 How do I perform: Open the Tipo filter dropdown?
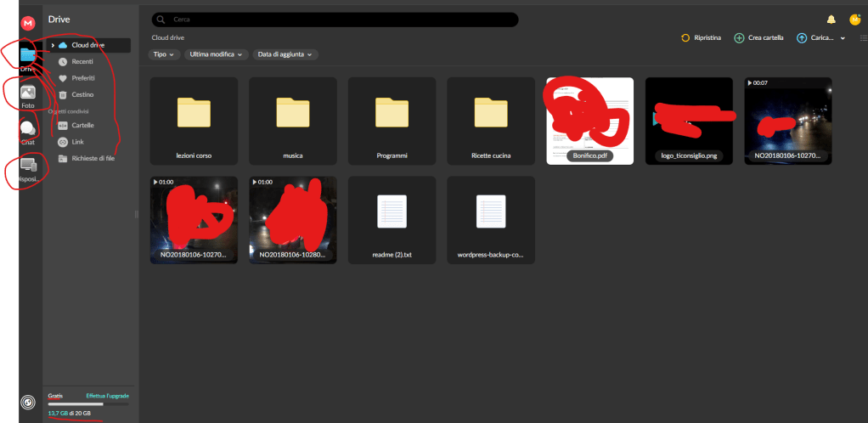[x=164, y=54]
